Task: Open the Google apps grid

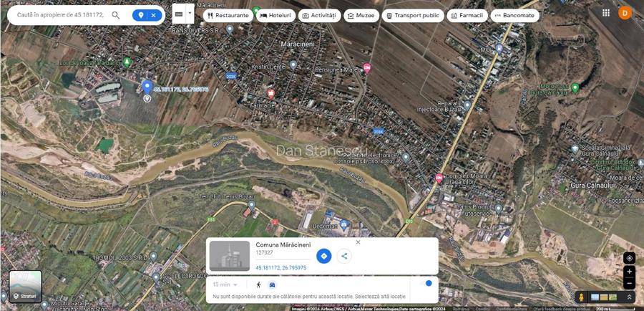Action: click(x=606, y=13)
